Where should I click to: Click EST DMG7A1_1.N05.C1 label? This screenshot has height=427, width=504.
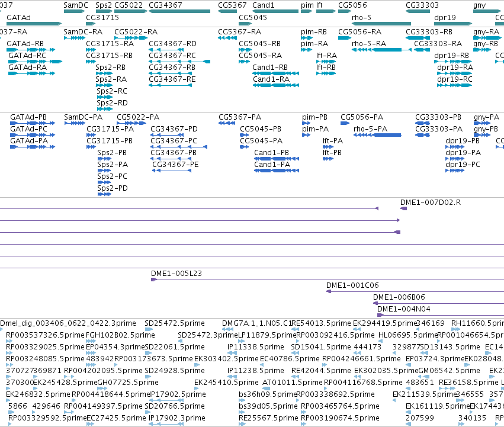click(x=256, y=323)
